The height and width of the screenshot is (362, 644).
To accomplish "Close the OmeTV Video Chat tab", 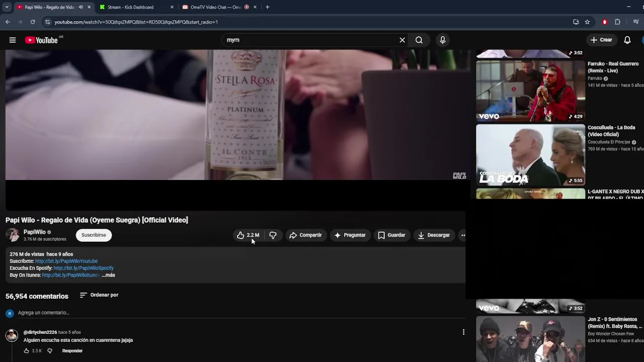I will point(255,7).
